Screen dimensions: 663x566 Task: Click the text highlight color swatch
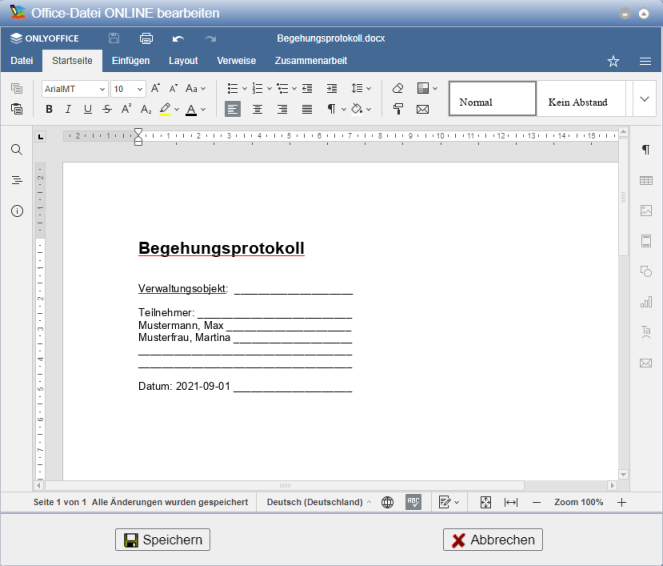point(165,109)
